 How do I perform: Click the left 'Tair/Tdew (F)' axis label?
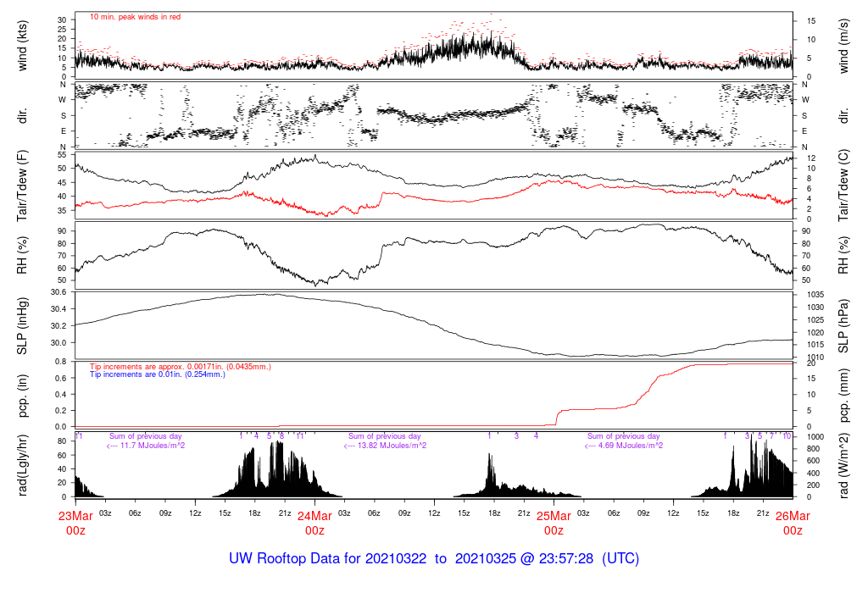(22, 186)
